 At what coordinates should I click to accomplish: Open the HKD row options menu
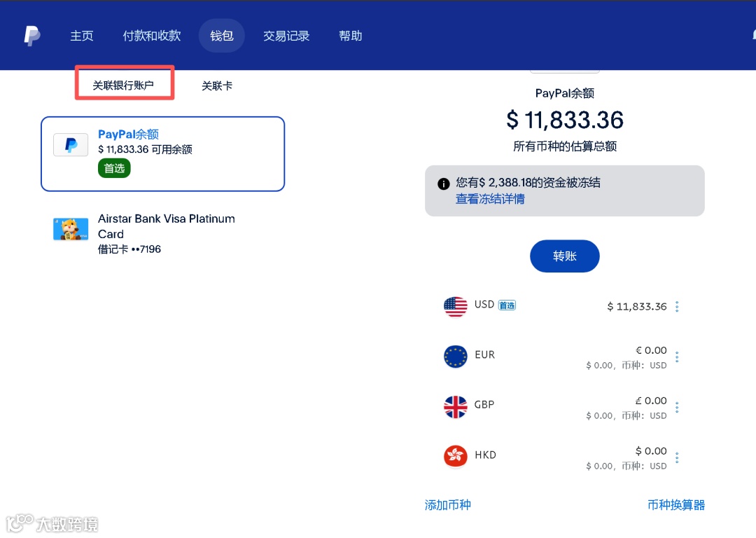point(677,457)
